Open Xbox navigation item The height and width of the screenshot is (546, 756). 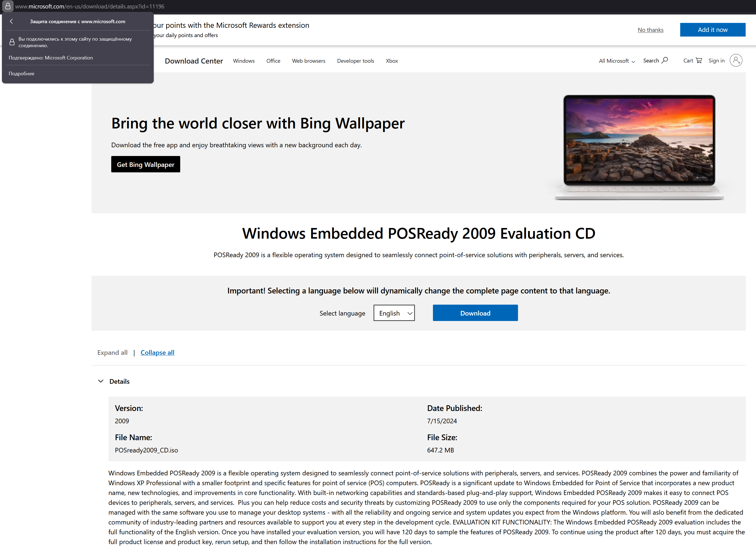[x=392, y=61]
